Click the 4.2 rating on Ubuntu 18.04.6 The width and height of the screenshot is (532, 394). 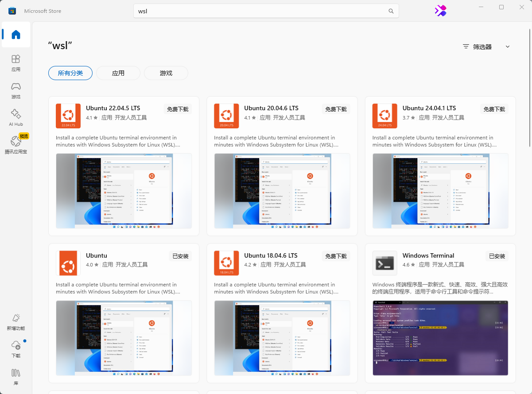pos(251,265)
